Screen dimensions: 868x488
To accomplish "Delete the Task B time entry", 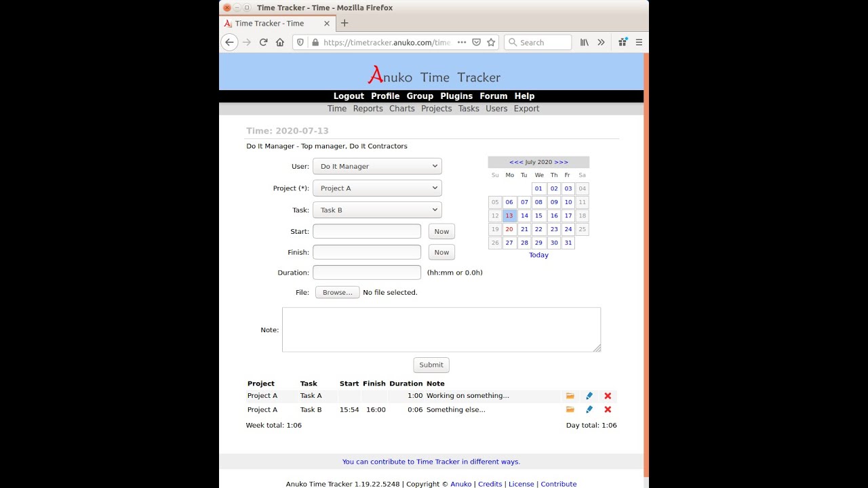I will (608, 409).
